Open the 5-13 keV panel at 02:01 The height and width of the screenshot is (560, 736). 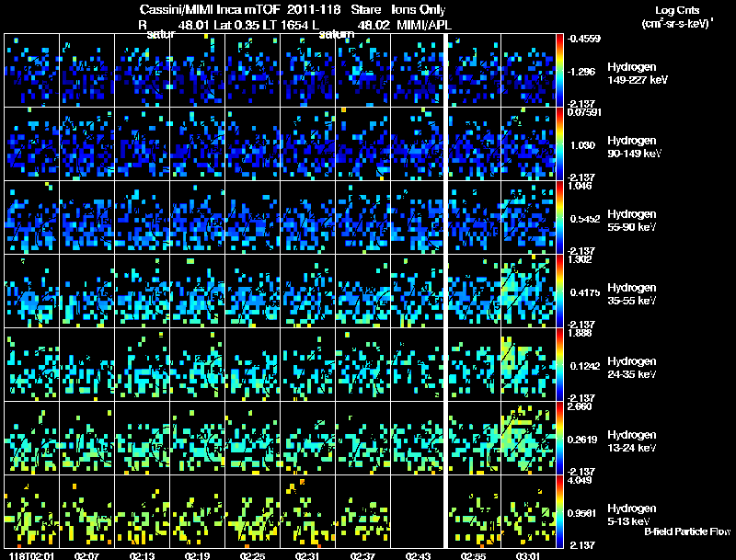(x=31, y=512)
